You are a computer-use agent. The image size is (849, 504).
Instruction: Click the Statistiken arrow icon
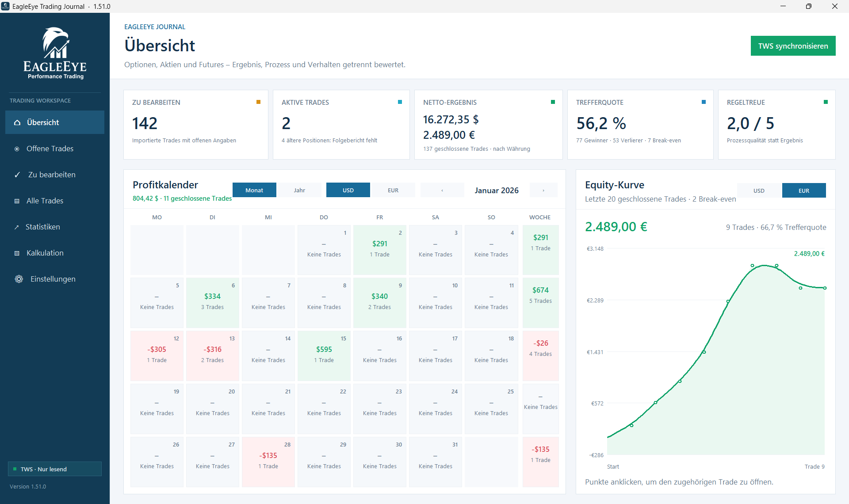click(17, 227)
